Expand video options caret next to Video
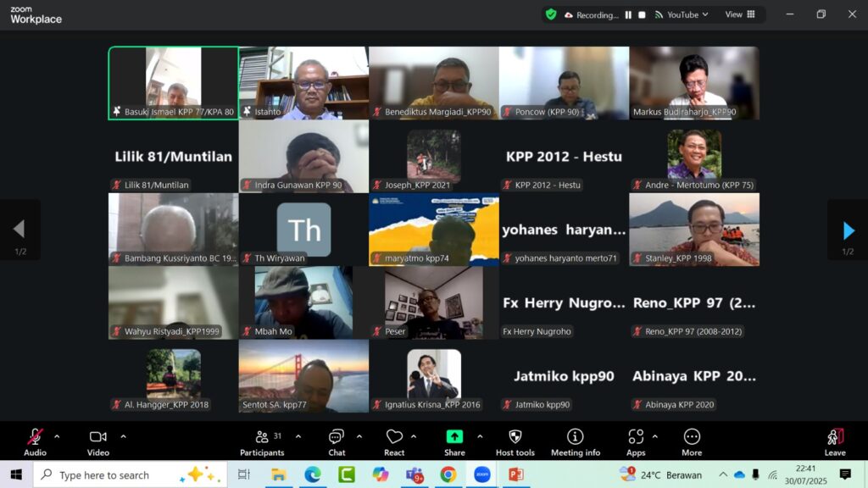Screen dimensions: 868x488 pos(123,436)
